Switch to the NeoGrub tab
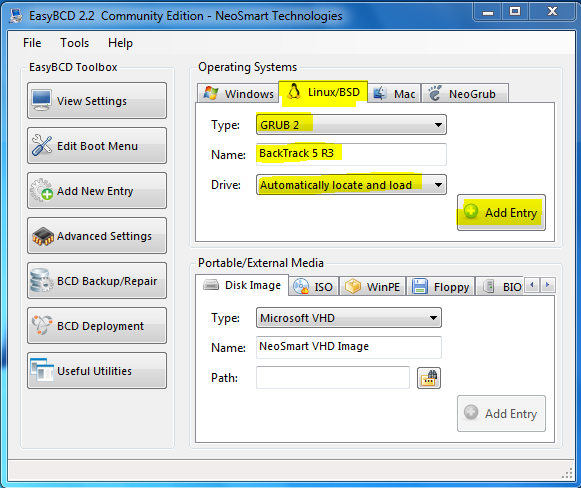The height and width of the screenshot is (488, 581). click(x=465, y=93)
